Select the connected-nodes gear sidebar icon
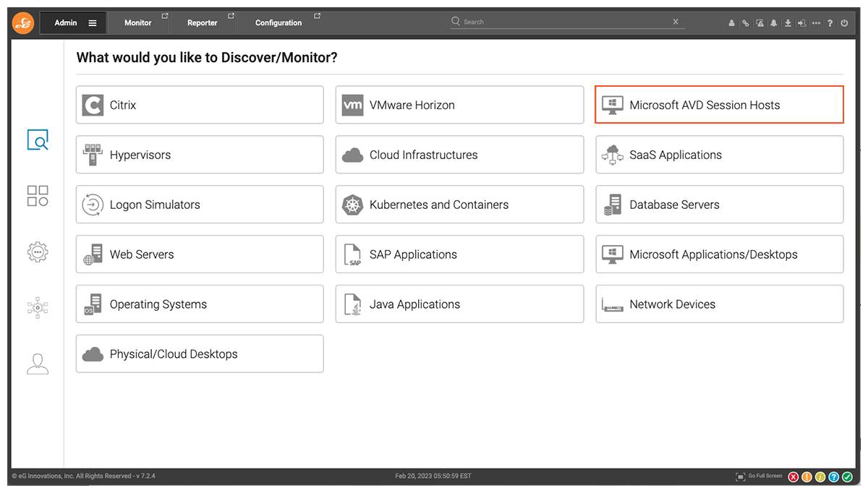The height and width of the screenshot is (493, 868). point(38,307)
